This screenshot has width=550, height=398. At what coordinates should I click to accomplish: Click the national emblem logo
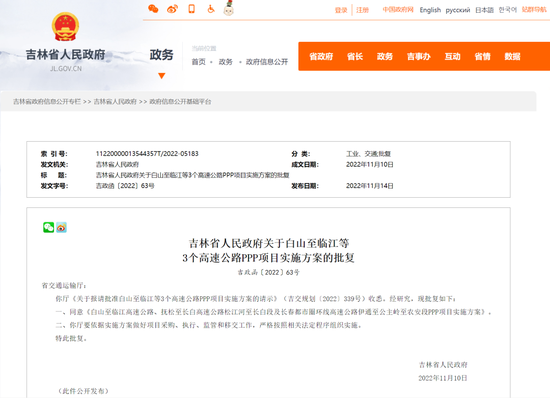(x=65, y=27)
